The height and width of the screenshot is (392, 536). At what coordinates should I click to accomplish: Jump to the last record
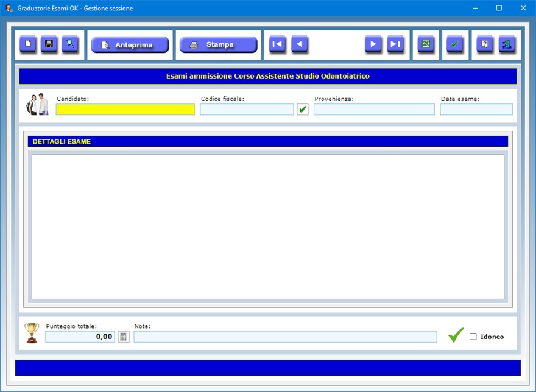click(x=395, y=44)
